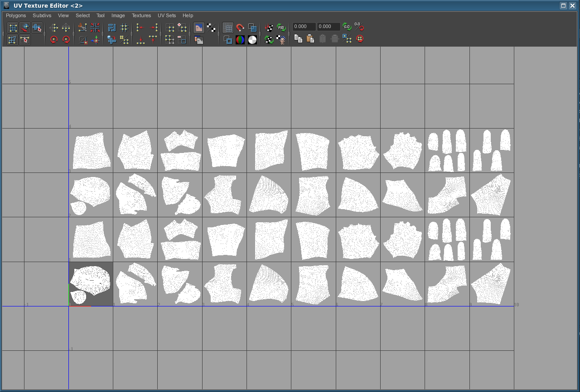The image size is (580, 392).
Task: Open the Select menu
Action: coord(83,15)
